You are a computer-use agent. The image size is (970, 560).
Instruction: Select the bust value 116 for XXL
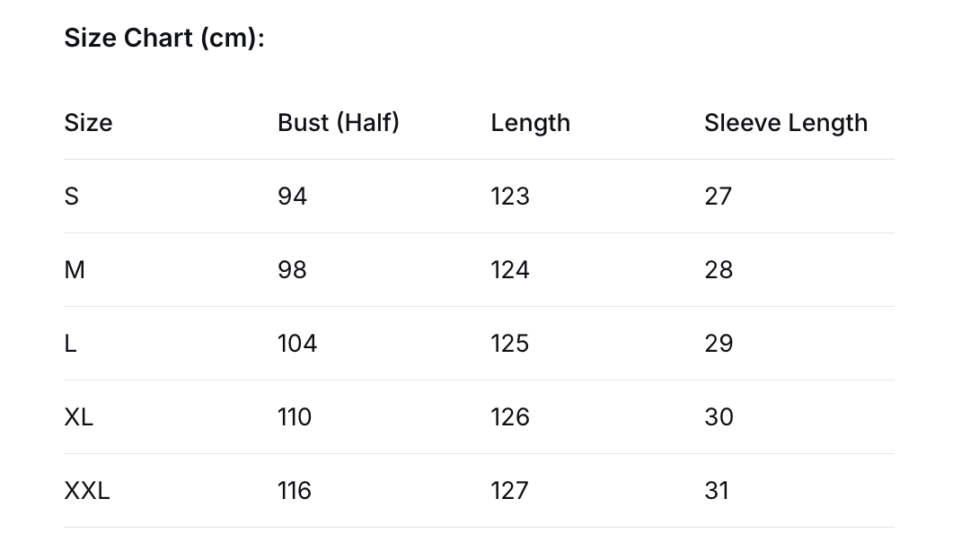[x=295, y=491]
